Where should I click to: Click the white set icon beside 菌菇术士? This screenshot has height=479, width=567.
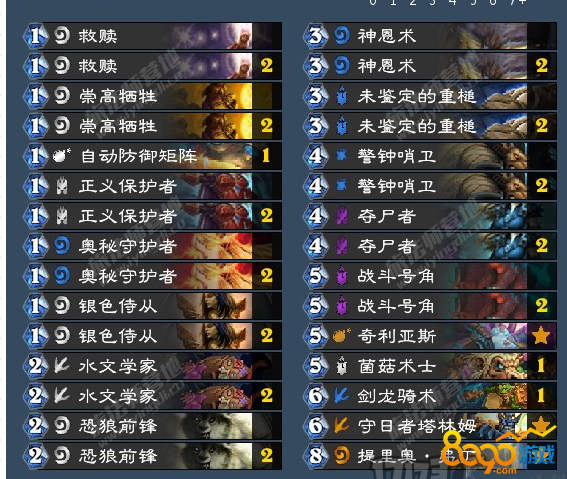[341, 366]
